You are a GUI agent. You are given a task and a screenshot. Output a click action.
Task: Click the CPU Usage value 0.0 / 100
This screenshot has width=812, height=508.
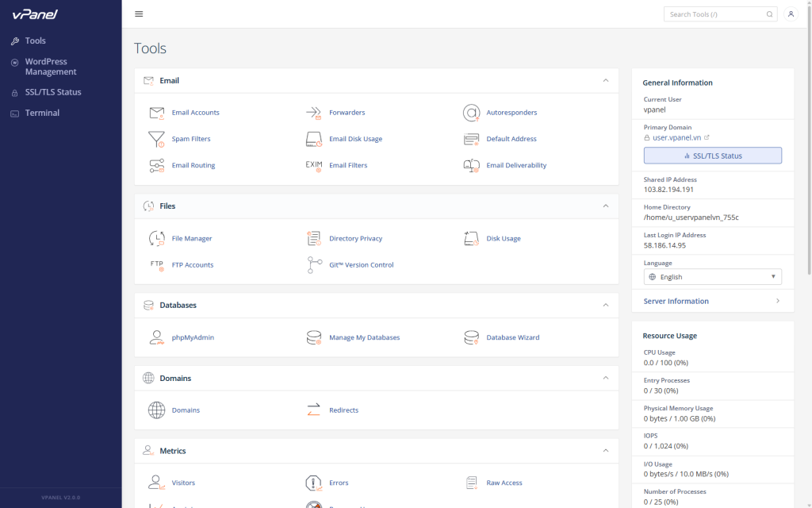(x=665, y=363)
